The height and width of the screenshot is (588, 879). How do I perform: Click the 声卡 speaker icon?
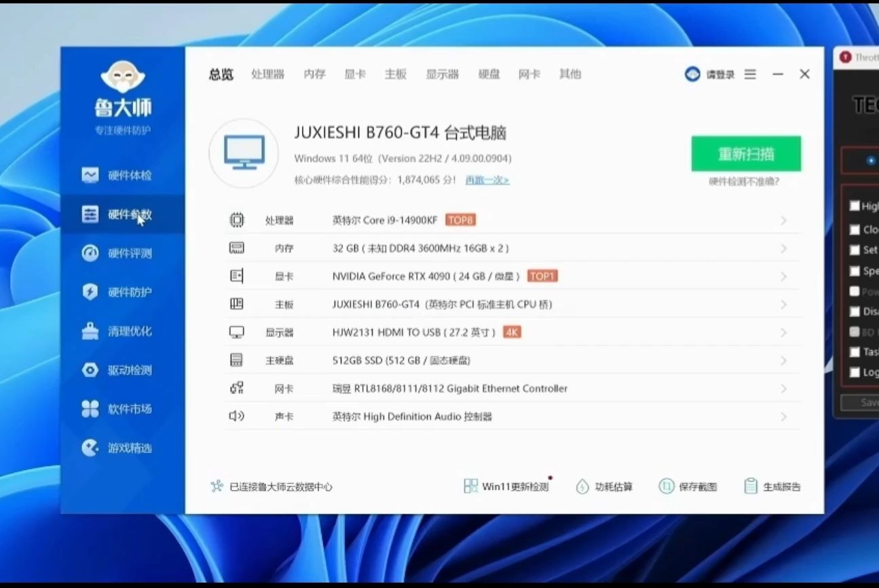pos(236,416)
